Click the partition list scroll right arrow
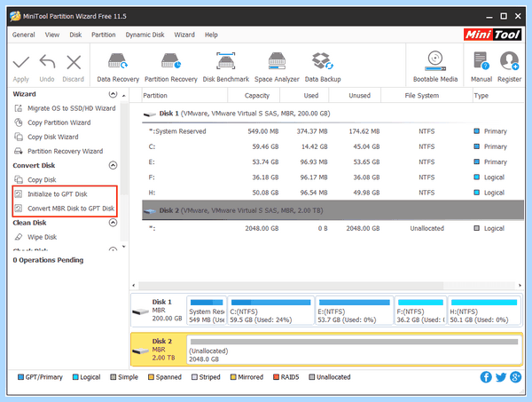The image size is (532, 402). 520,285
